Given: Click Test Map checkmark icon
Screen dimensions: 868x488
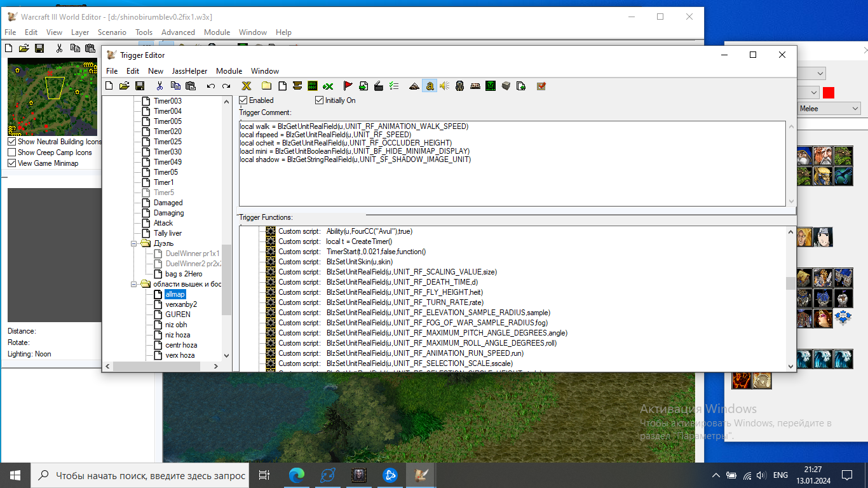Looking at the screenshot, I should (x=541, y=86).
